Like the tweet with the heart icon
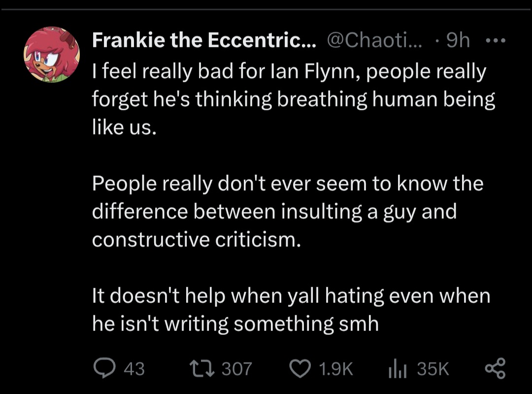The image size is (532, 394). point(300,369)
